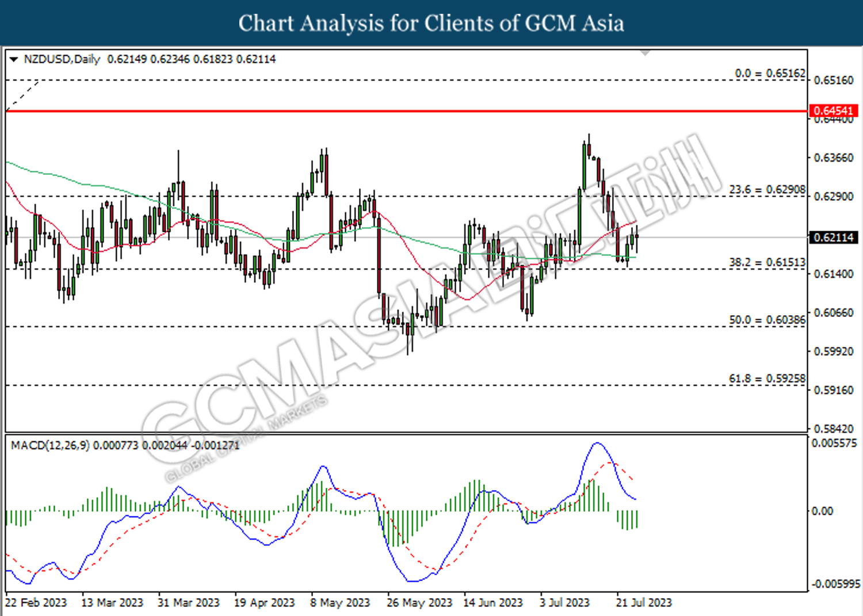
Task: Click the 22 Feb 2023 date label
Action: [36, 603]
